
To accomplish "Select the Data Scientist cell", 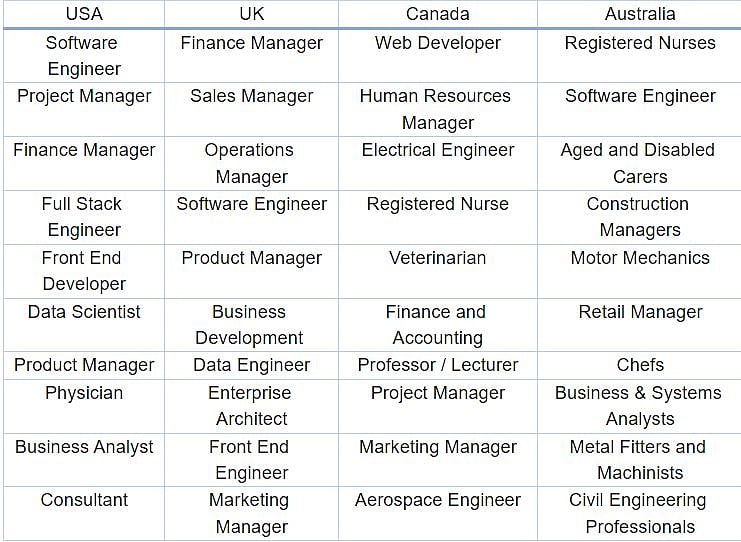I will pyautogui.click(x=83, y=311).
